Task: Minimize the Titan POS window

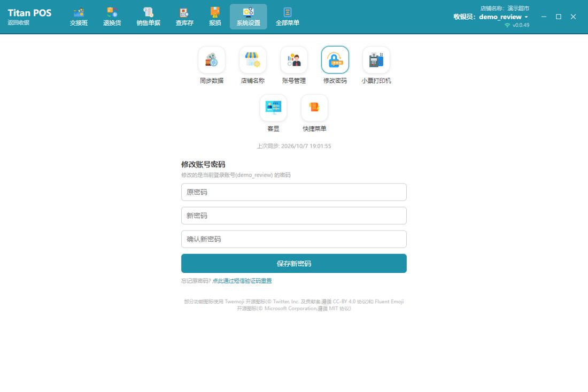Action: coord(544,17)
